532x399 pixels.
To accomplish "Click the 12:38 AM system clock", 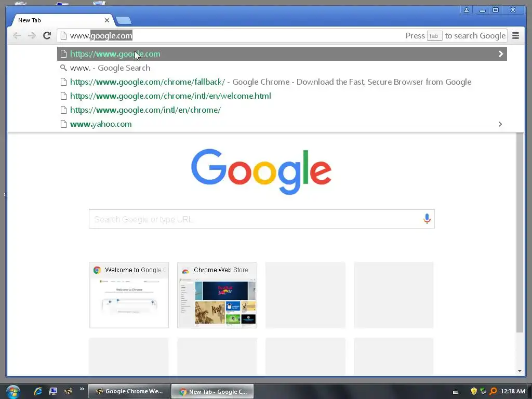I will [513, 391].
